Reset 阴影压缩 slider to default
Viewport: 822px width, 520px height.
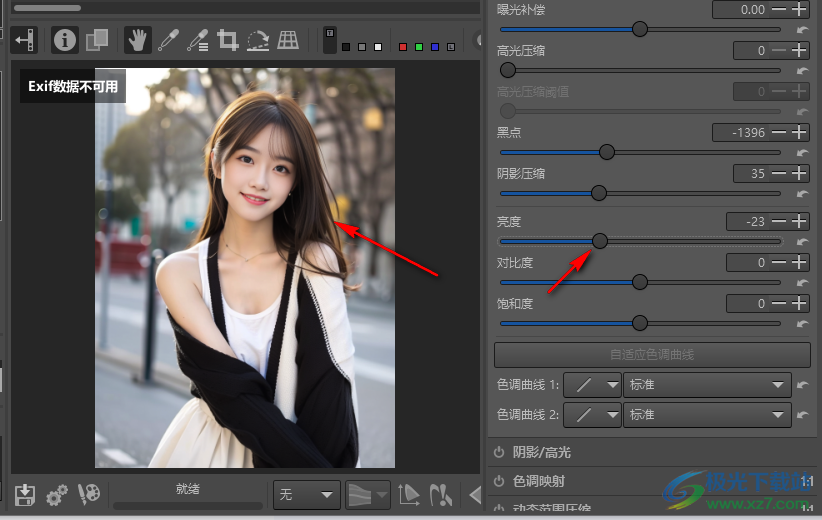(x=802, y=194)
